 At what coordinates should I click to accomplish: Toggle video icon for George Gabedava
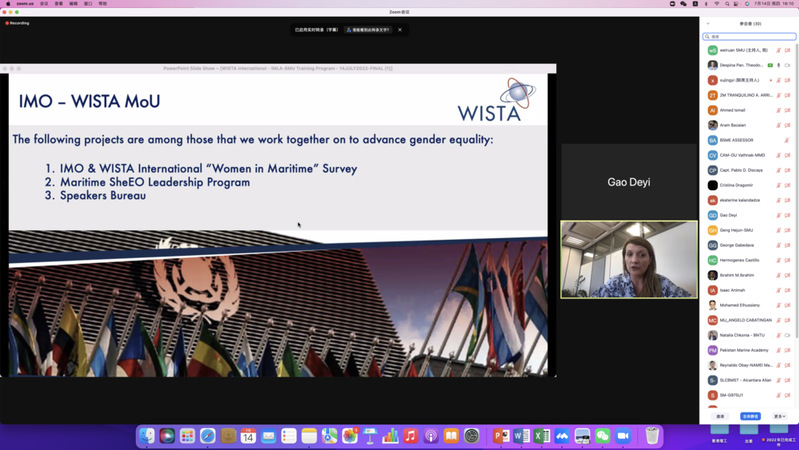click(787, 245)
